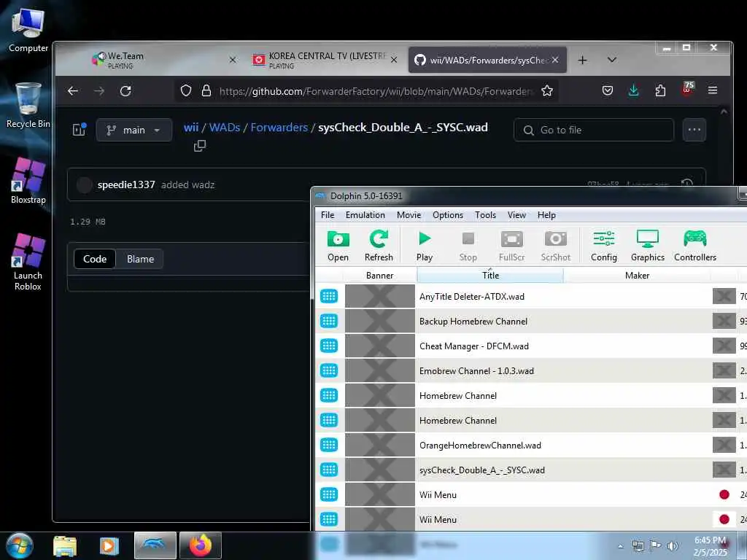The height and width of the screenshot is (560, 747).
Task: Open Dolphin Controllers settings
Action: 695,245
